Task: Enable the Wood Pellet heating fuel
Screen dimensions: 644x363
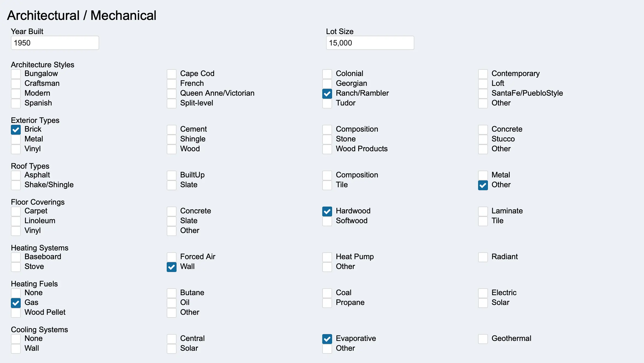Action: [x=16, y=313]
